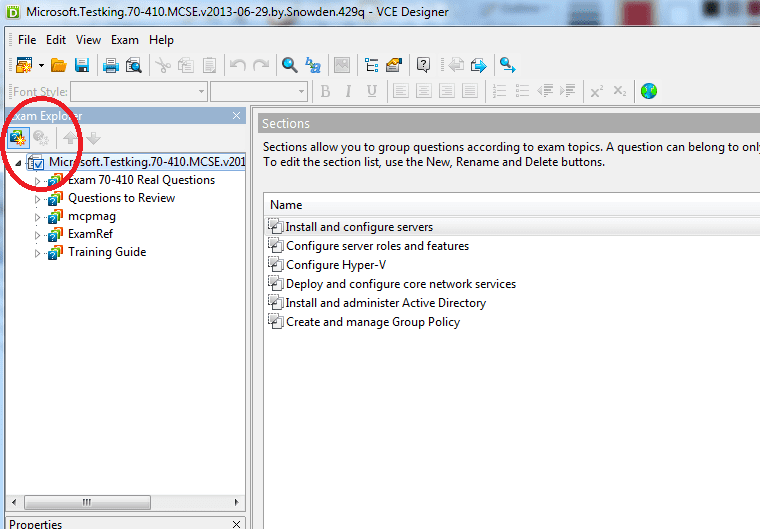Click the blue next arrow icon
This screenshot has width=760, height=529.
(x=478, y=65)
